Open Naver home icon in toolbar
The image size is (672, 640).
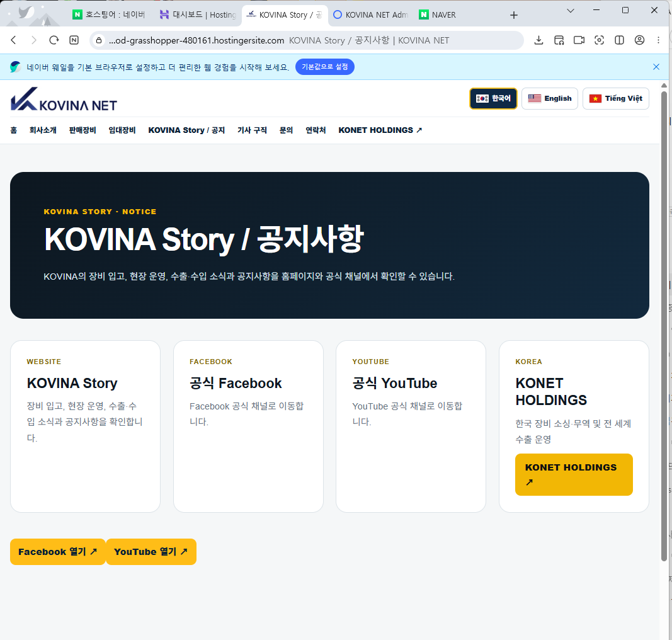coord(74,40)
